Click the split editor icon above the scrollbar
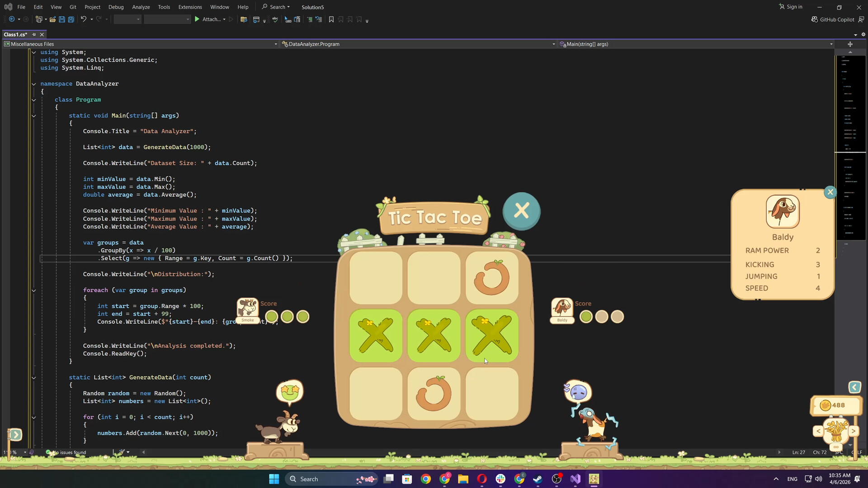This screenshot has height=488, width=868. point(850,44)
